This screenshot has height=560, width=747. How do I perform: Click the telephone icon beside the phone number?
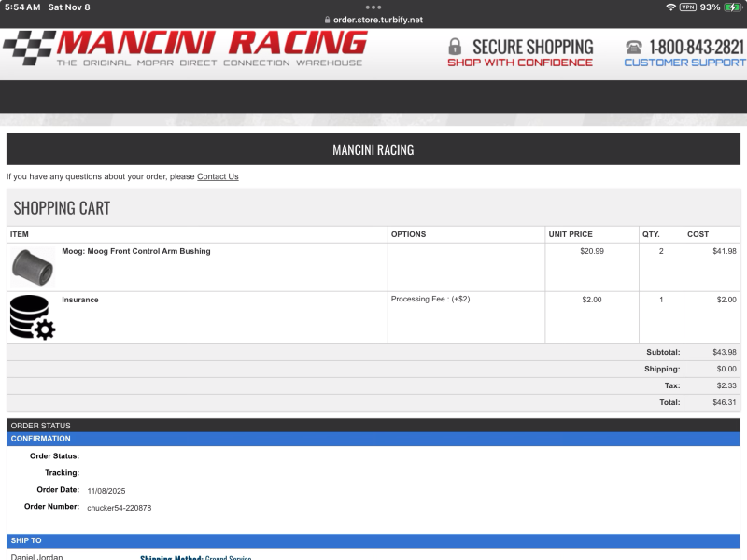tap(634, 47)
